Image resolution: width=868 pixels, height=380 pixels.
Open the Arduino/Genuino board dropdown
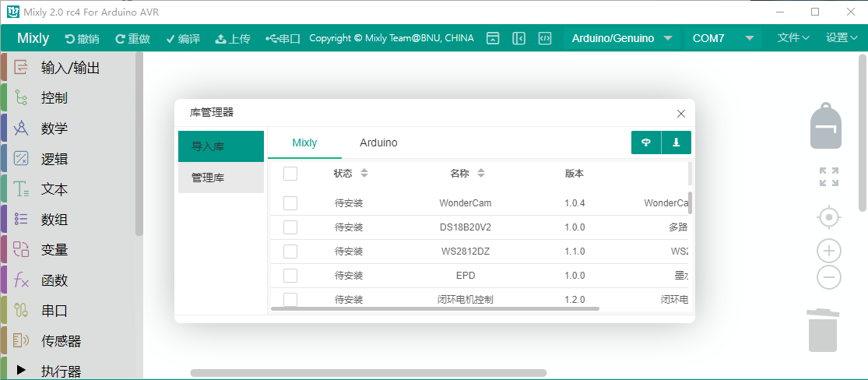tap(622, 38)
